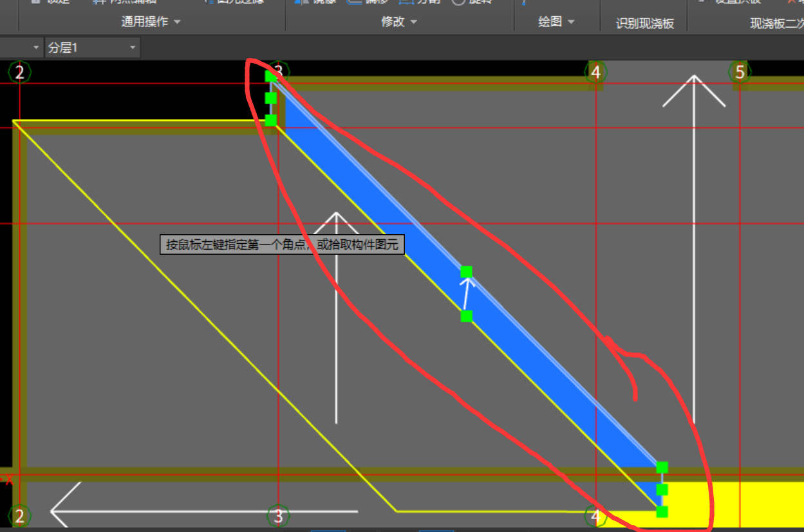Select the lowest green grip near top axis 3

pos(271,120)
